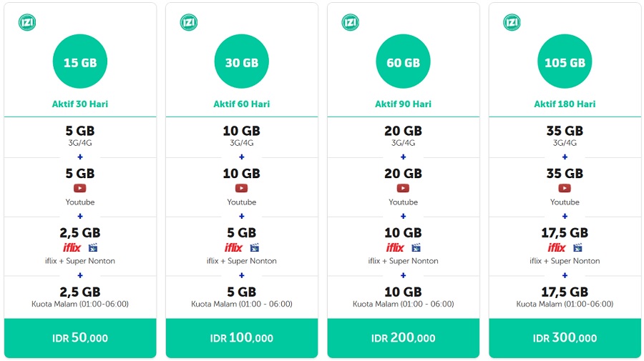Click the IZI logo on the 105 GB card
This screenshot has width=644, height=361.
pyautogui.click(x=512, y=22)
